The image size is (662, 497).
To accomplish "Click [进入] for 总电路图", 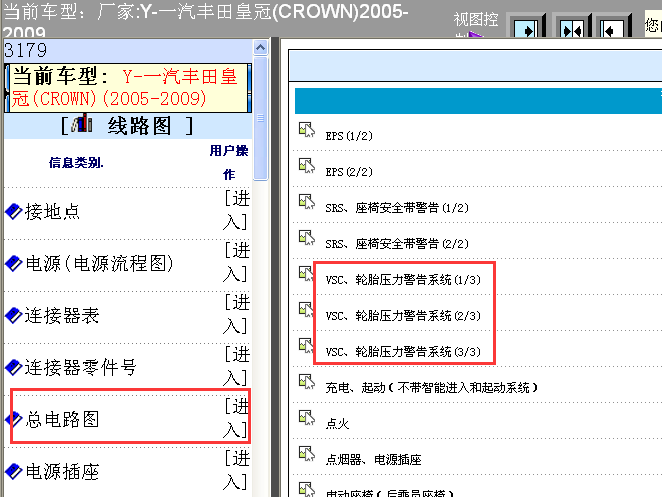I will [x=236, y=418].
